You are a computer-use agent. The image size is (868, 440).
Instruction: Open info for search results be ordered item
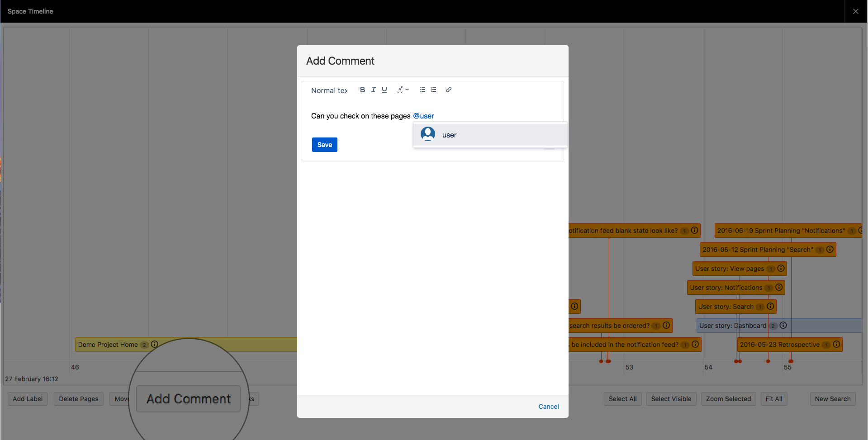coord(666,325)
